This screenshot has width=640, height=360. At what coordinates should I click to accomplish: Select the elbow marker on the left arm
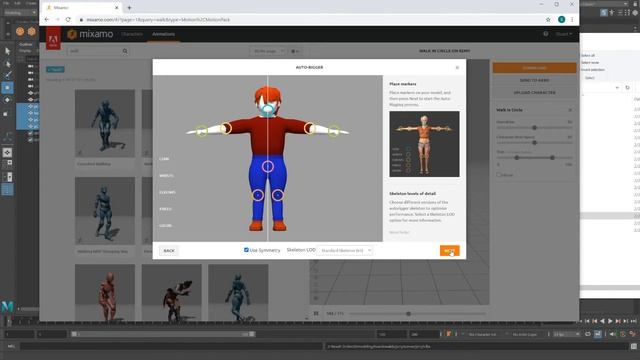(x=226, y=128)
